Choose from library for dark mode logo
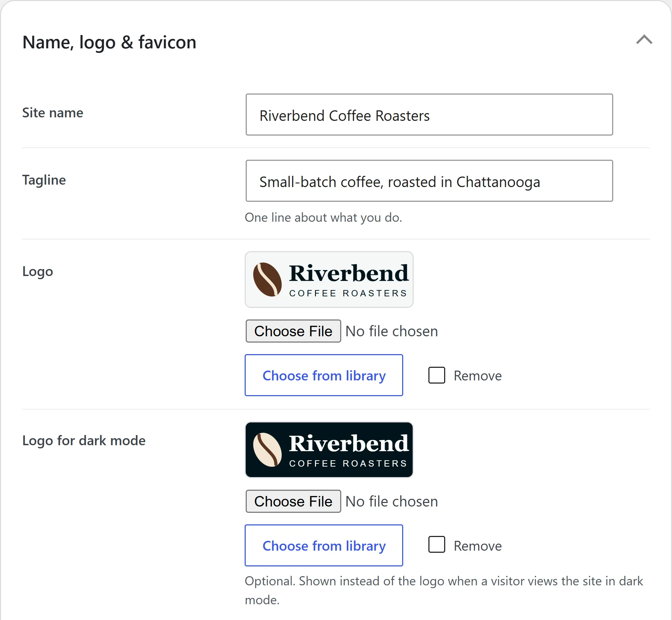Image resolution: width=672 pixels, height=620 pixels. (x=324, y=545)
